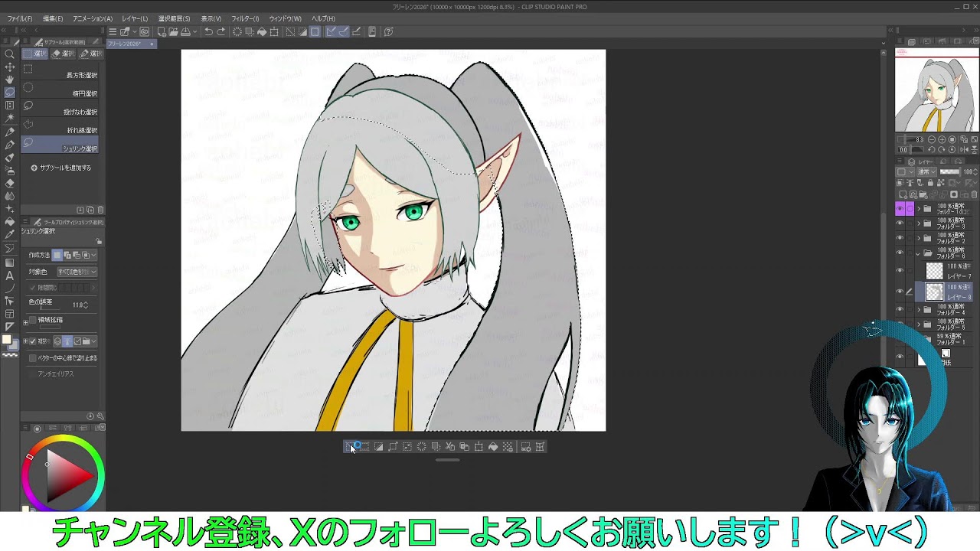Screen dimensions: 980x551
Task: Select the Move (operation) tool
Action: coord(9,67)
